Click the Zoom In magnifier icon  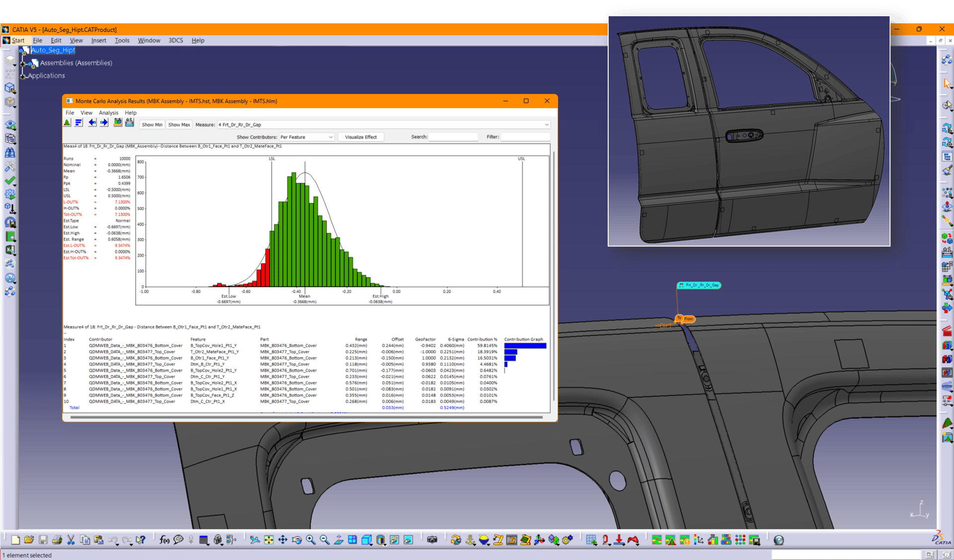[x=311, y=540]
